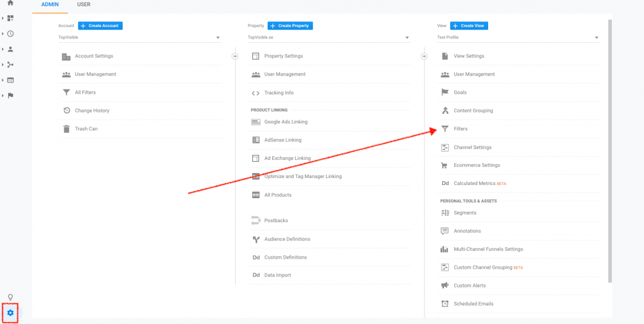The image size is (644, 324).
Task: Click the View Settings document icon
Action: [x=445, y=56]
